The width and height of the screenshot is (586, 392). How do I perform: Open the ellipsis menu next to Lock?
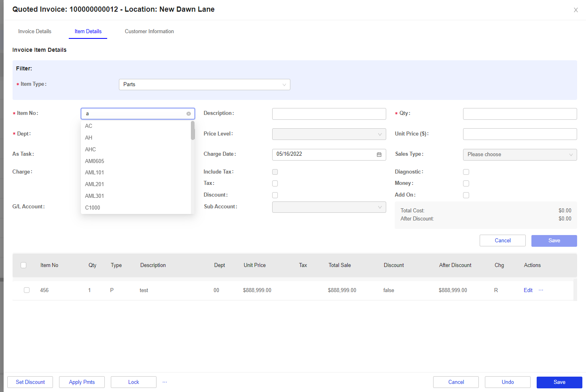click(x=165, y=382)
